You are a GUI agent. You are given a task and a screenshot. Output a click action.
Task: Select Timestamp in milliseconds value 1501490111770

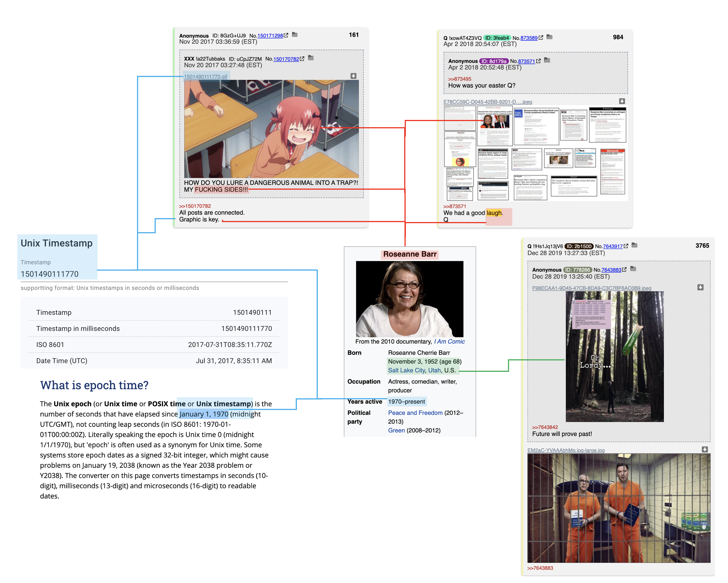tap(246, 329)
